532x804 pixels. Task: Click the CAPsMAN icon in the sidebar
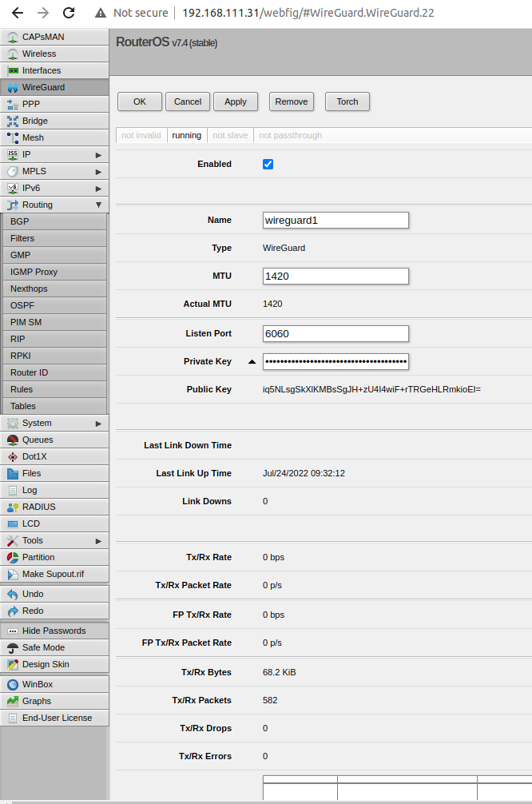(x=12, y=38)
